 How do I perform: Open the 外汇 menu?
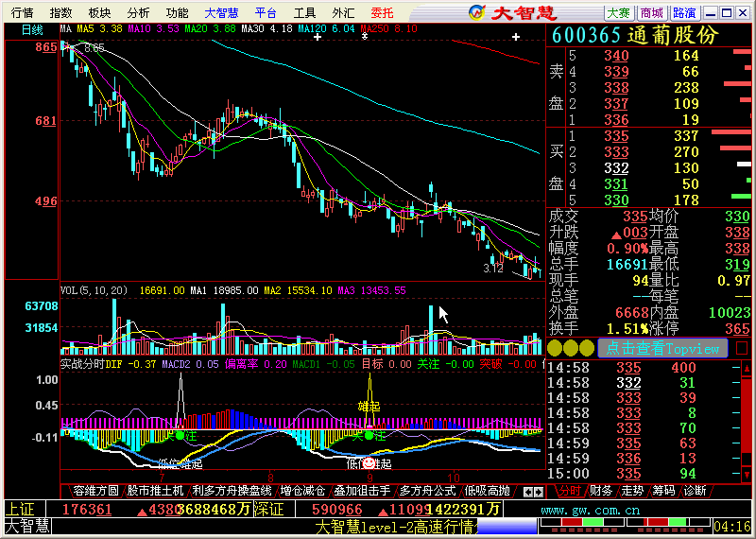[x=343, y=12]
